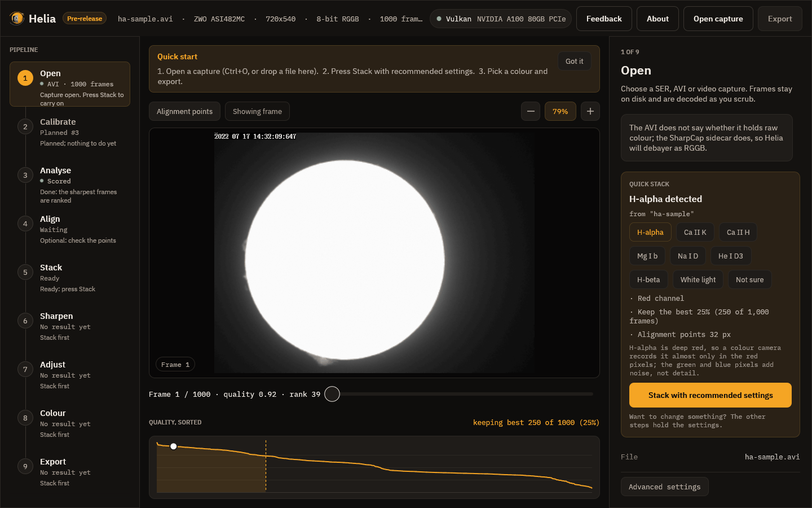Choose the Not sure chip
This screenshot has height=508, width=812.
coord(750,279)
